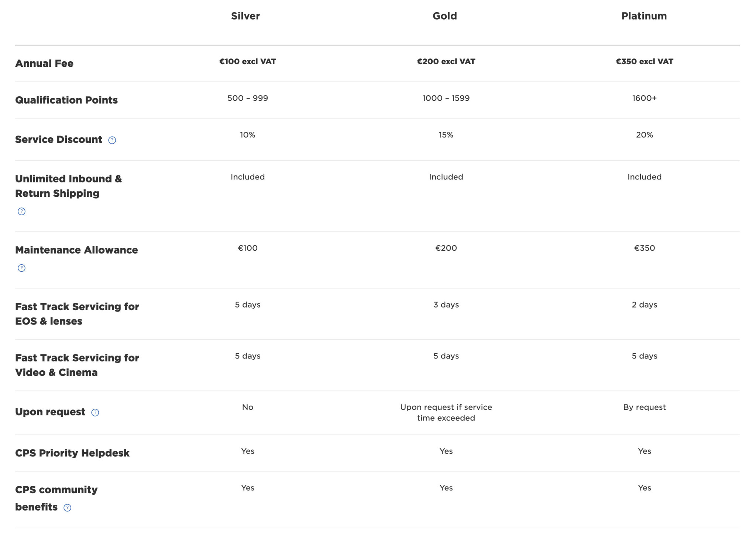Select the Gold column header
This screenshot has width=756, height=542.
click(445, 16)
